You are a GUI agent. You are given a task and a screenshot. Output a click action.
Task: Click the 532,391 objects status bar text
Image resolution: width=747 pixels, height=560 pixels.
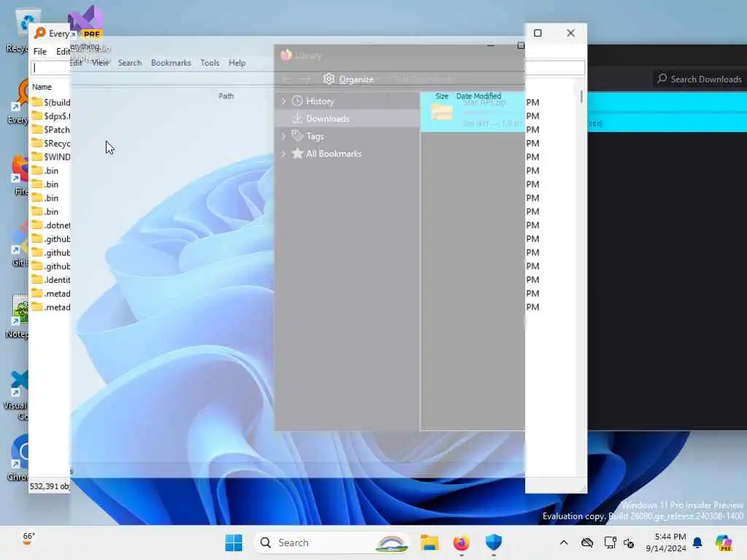50,486
